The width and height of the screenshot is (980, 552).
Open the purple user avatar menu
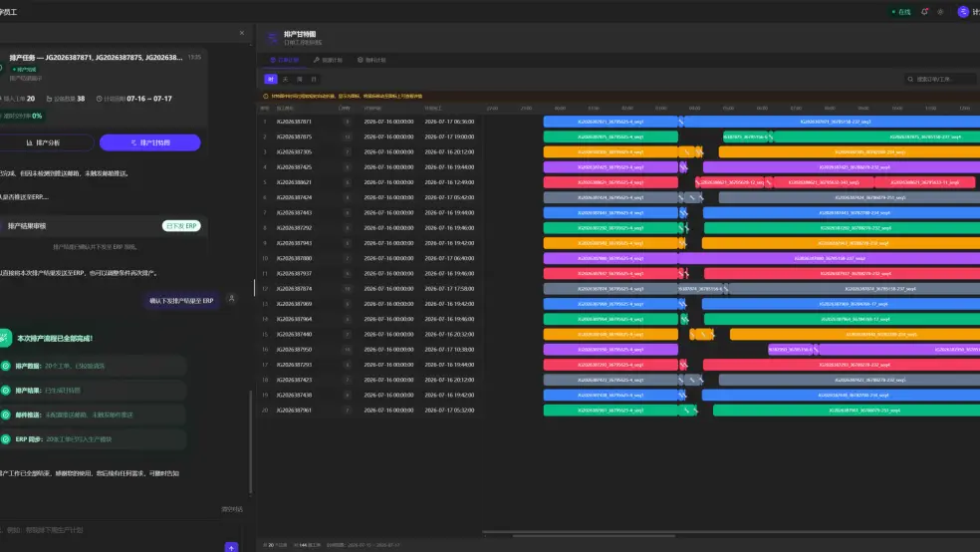963,11
